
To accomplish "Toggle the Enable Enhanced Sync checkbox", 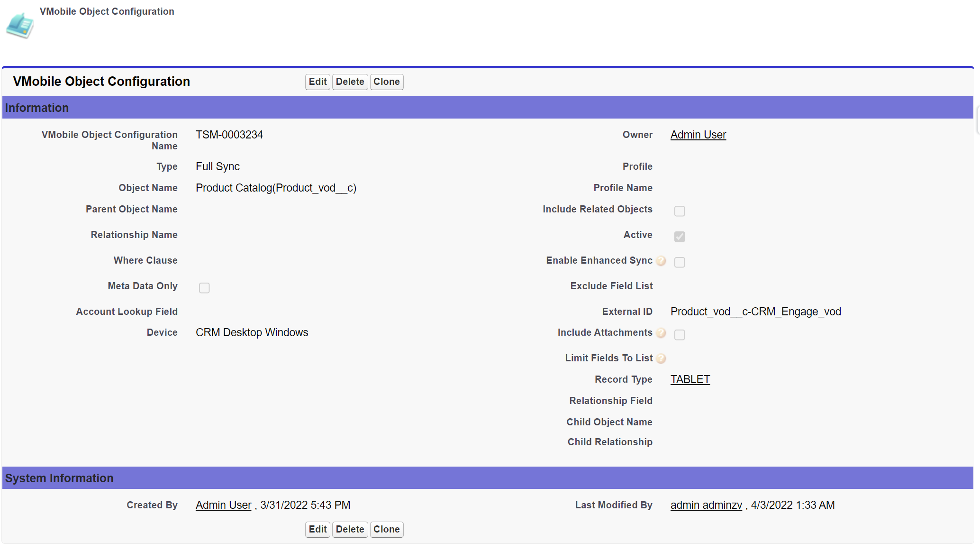I will pos(680,262).
